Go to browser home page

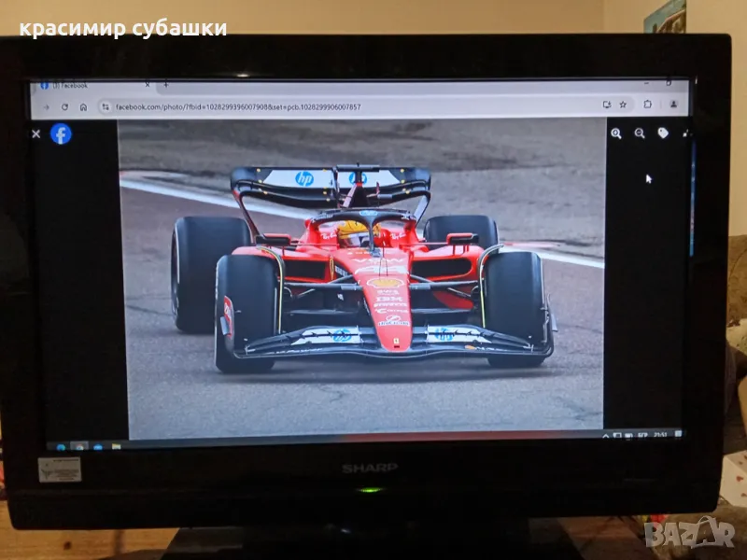point(83,106)
